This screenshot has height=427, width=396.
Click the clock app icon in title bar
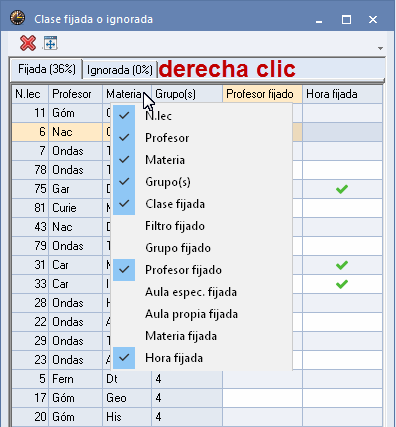coord(17,18)
